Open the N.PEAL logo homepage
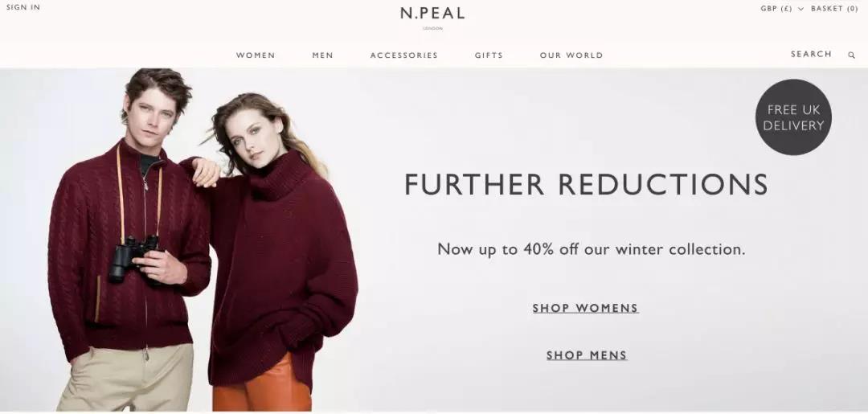The image size is (868, 414). point(432,17)
